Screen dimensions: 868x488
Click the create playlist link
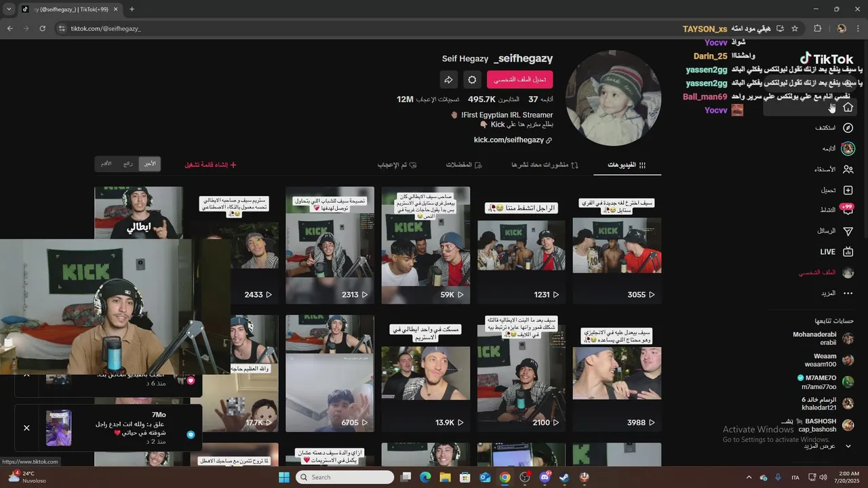211,165
